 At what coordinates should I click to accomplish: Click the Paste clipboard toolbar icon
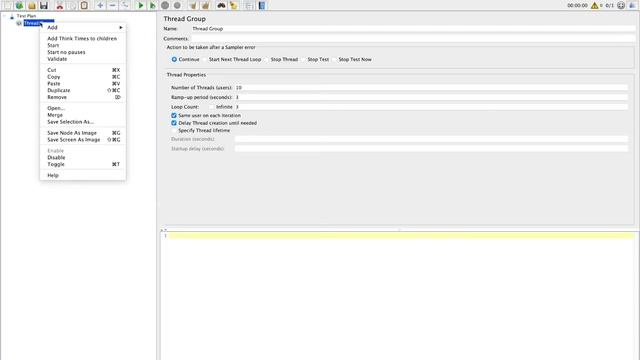[84, 5]
